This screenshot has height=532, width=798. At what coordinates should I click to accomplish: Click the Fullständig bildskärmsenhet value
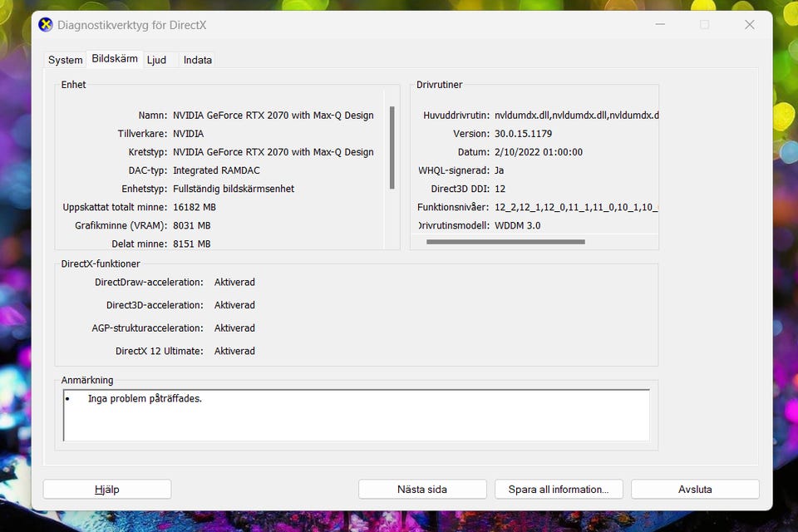coord(234,189)
